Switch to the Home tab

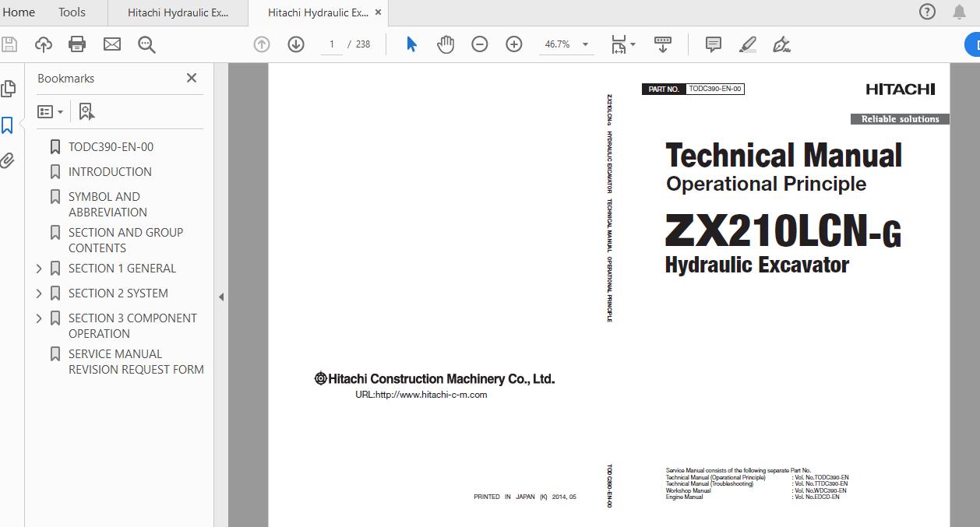coord(19,12)
